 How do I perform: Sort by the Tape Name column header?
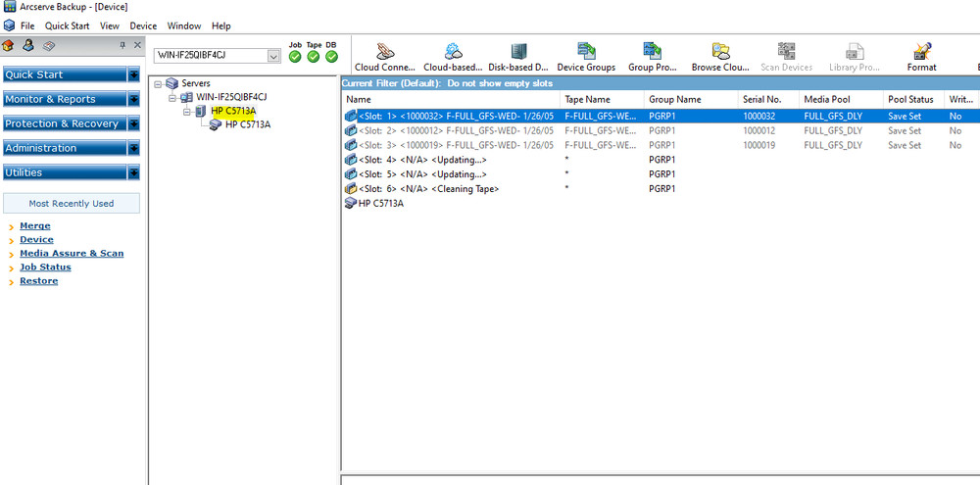coord(602,99)
